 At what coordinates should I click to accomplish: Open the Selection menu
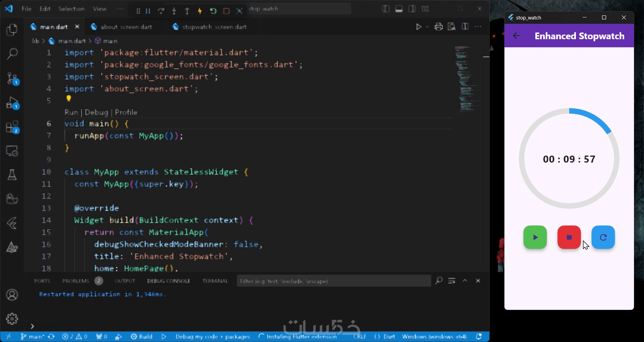(x=71, y=9)
